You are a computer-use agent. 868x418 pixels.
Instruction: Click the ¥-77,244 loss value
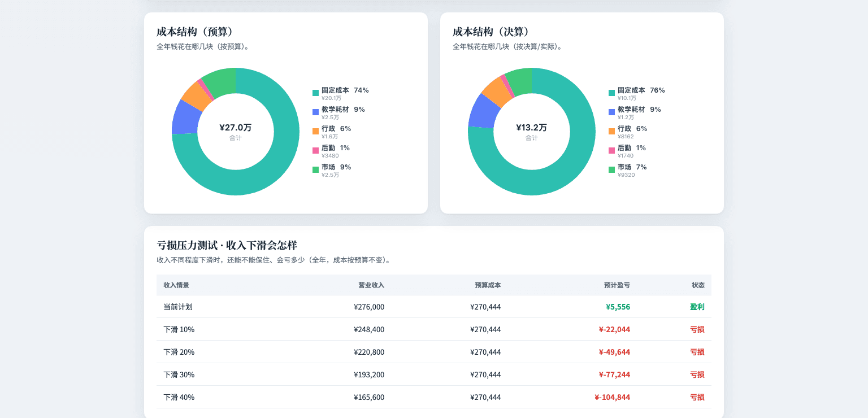point(614,375)
